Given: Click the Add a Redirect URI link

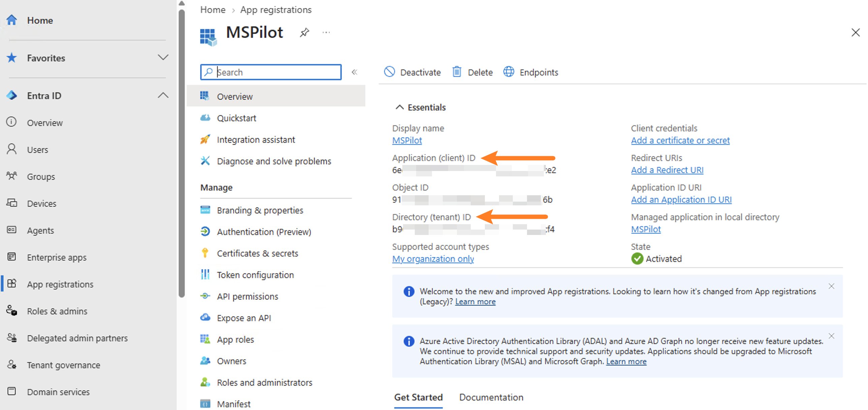Looking at the screenshot, I should [667, 170].
